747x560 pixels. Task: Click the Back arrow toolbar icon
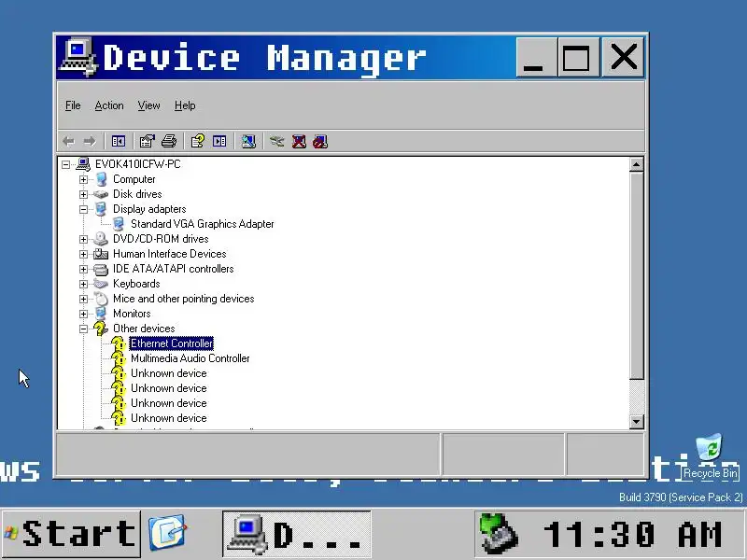pyautogui.click(x=68, y=142)
